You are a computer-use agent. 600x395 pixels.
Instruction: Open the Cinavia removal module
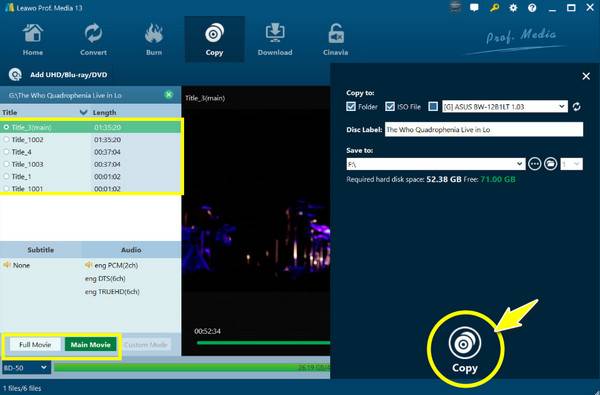(x=336, y=40)
